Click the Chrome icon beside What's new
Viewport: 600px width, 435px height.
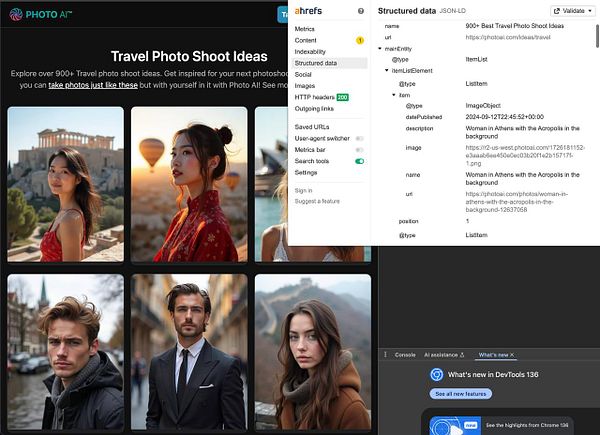pos(437,375)
